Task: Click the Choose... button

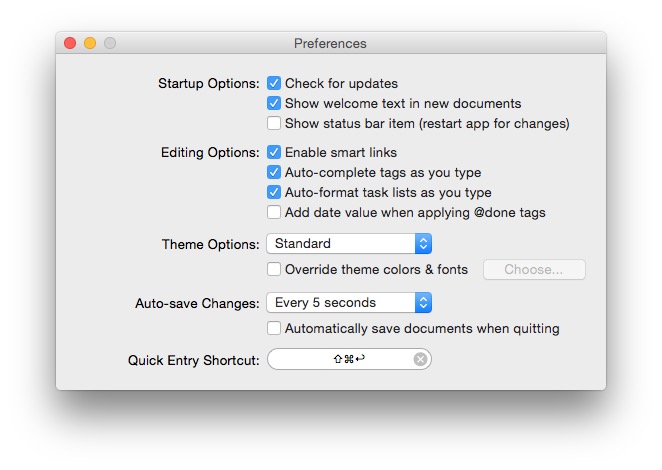Action: 534,270
